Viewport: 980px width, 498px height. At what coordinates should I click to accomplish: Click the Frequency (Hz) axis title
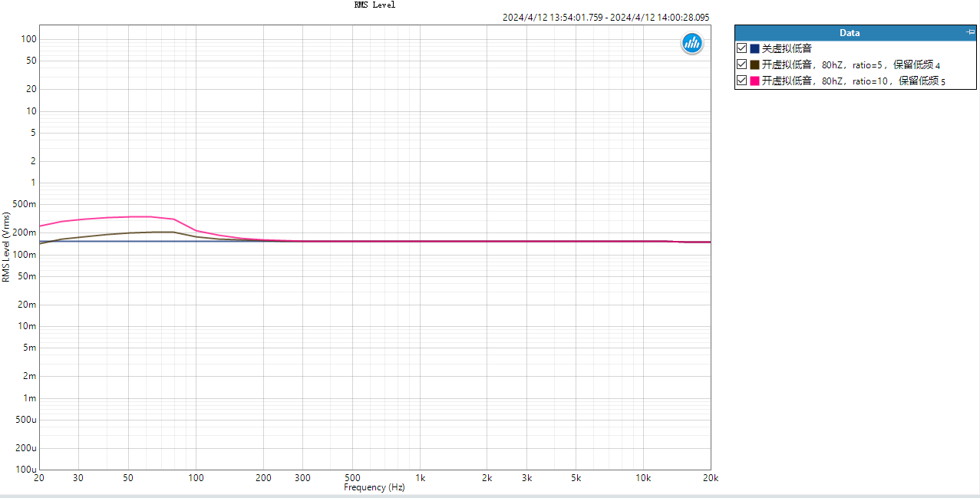point(375,487)
